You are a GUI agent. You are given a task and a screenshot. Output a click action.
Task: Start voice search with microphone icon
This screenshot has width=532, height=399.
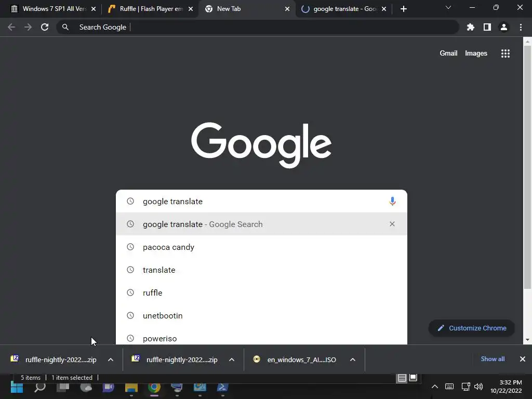[392, 201]
